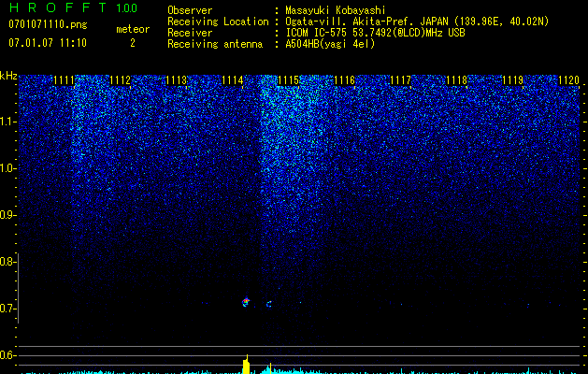588x374 pixels.
Task: Click the 1111 time marker
Action: (64, 80)
